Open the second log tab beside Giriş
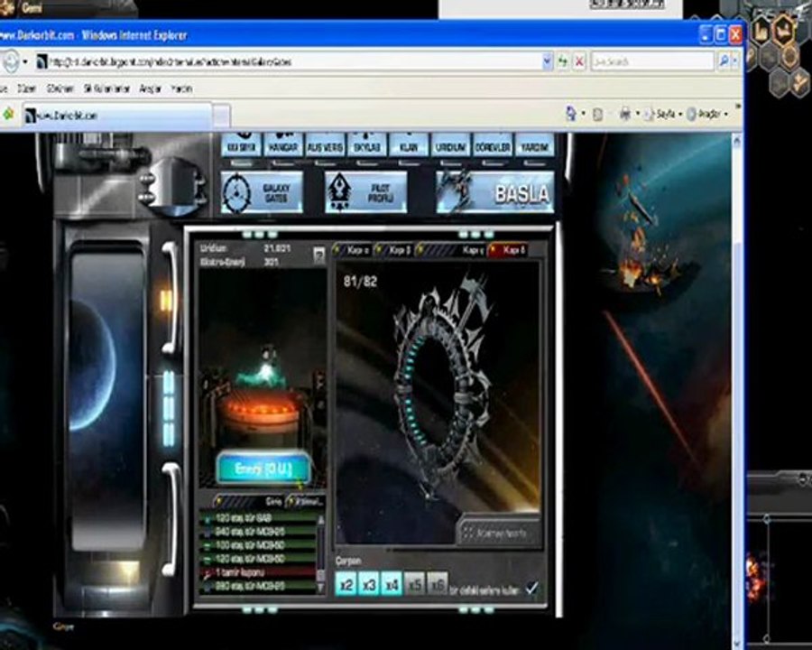The width and height of the screenshot is (812, 650). tap(307, 501)
